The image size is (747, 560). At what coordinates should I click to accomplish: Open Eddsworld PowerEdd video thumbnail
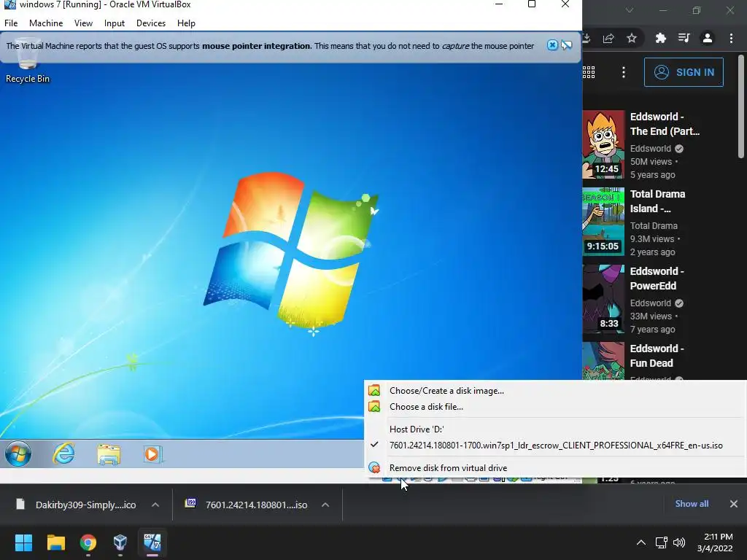pos(603,298)
